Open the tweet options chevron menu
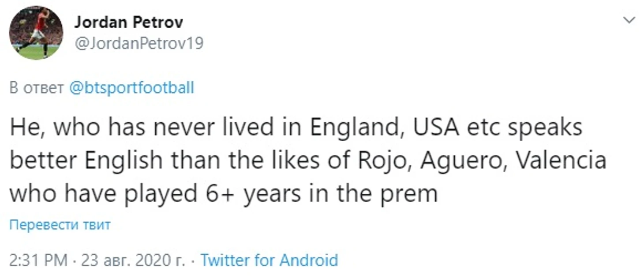 click(629, 20)
